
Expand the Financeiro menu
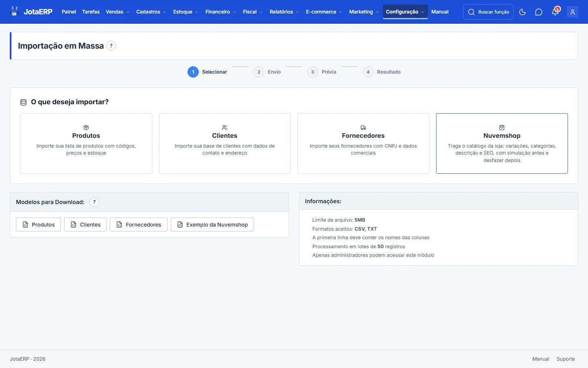pos(220,12)
